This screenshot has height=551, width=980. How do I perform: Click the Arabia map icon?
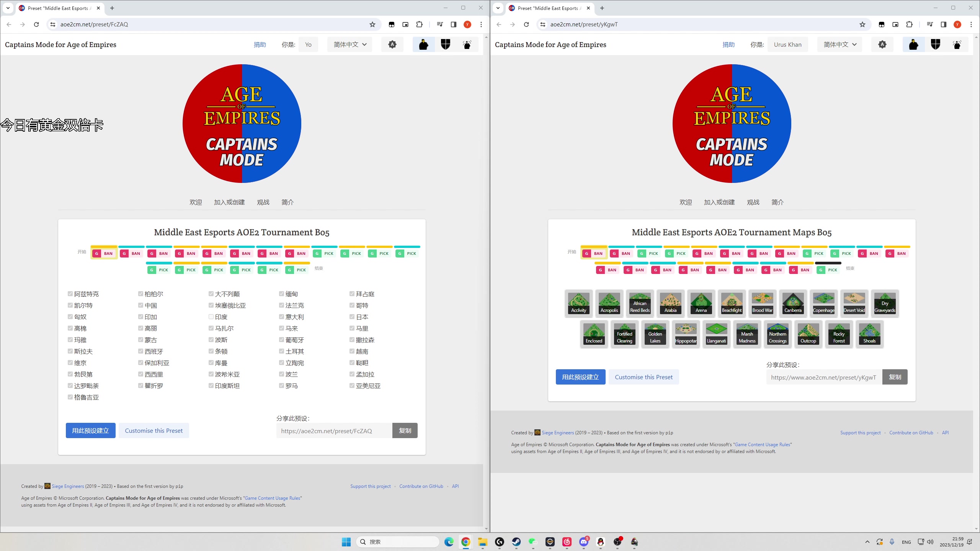[x=670, y=303]
